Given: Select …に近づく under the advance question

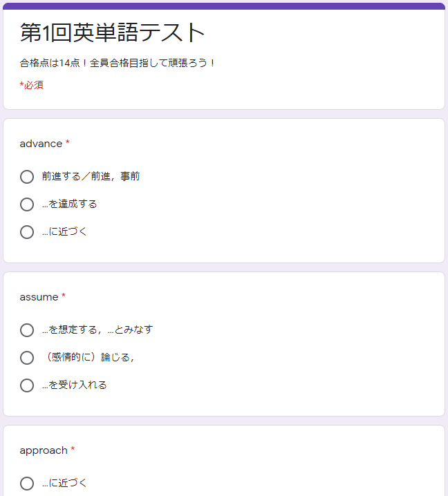Looking at the screenshot, I should click(x=27, y=232).
